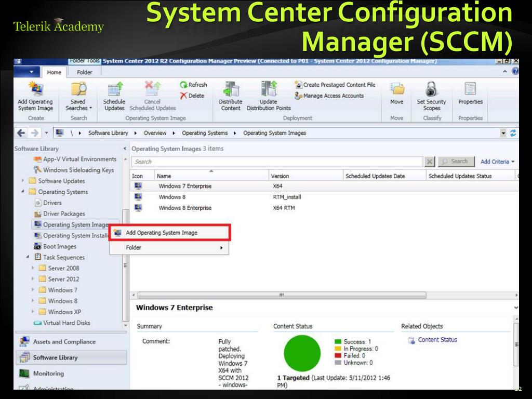Viewport: 532px width, 399px height.
Task: Open the Add Criteria dropdown
Action: 498,162
